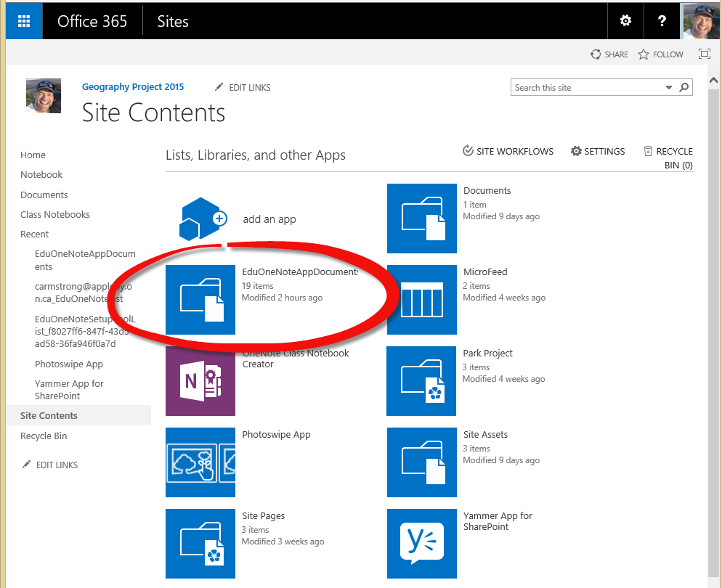The width and height of the screenshot is (722, 588).
Task: Click Share button in the page header
Action: click(x=609, y=54)
